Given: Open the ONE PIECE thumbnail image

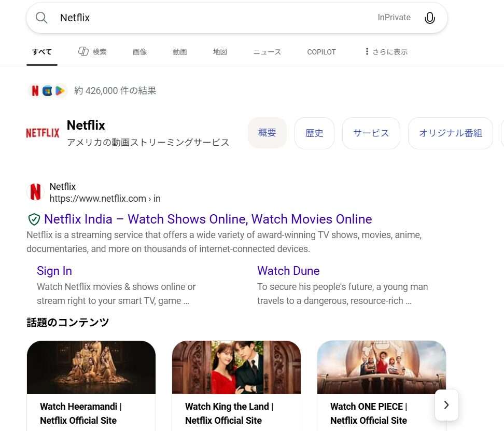Looking at the screenshot, I should click(382, 367).
